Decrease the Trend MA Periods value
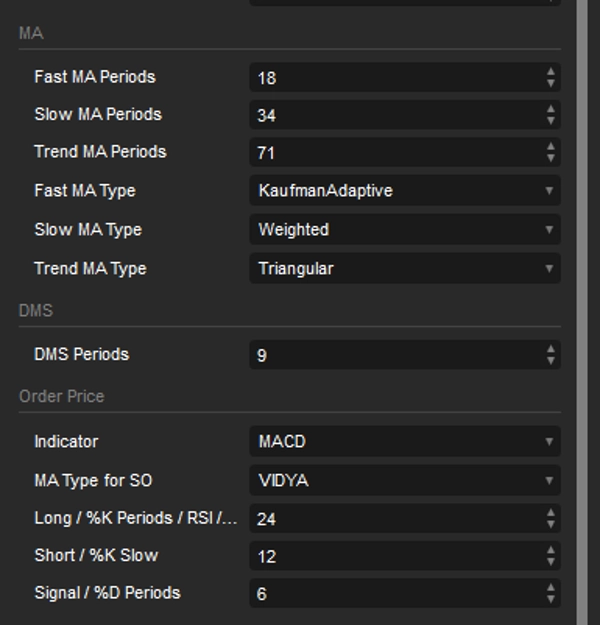The image size is (600, 625). [551, 159]
